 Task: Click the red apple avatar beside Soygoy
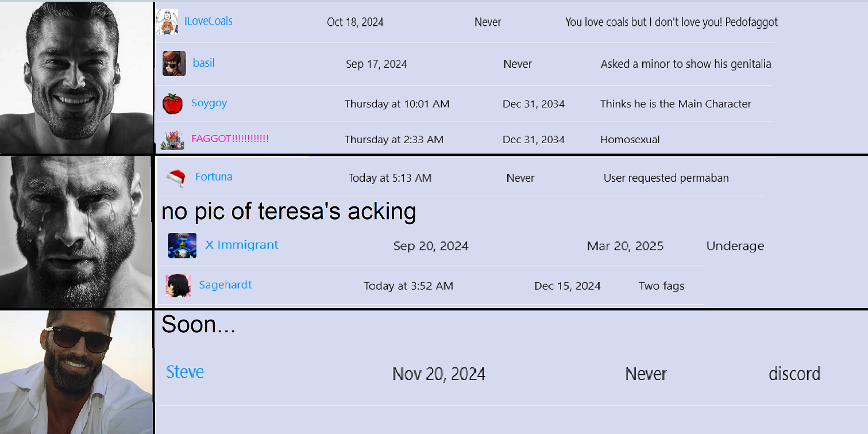(172, 103)
